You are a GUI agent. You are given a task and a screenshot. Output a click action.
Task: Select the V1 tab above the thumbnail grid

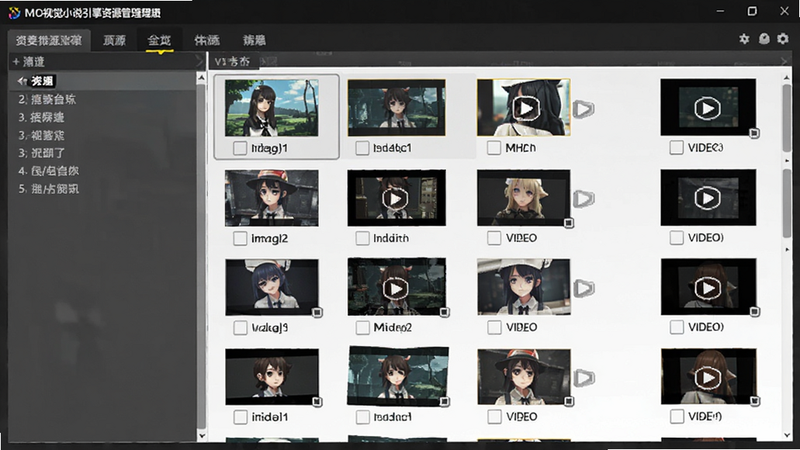coord(233,62)
